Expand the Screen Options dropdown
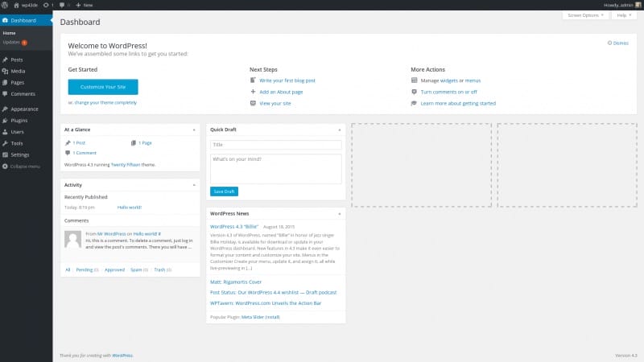 pyautogui.click(x=586, y=15)
